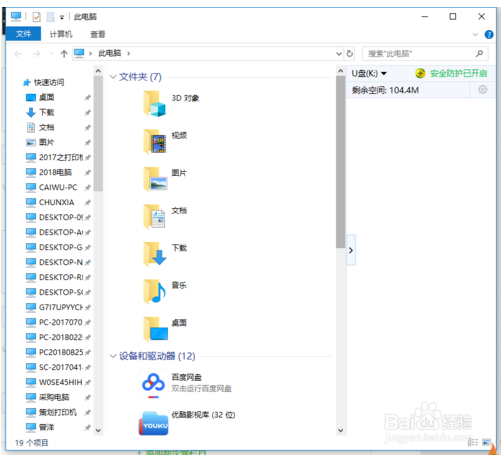Click the new folder icon in title bar
Image resolution: width=504 pixels, height=462 pixels.
[50, 16]
